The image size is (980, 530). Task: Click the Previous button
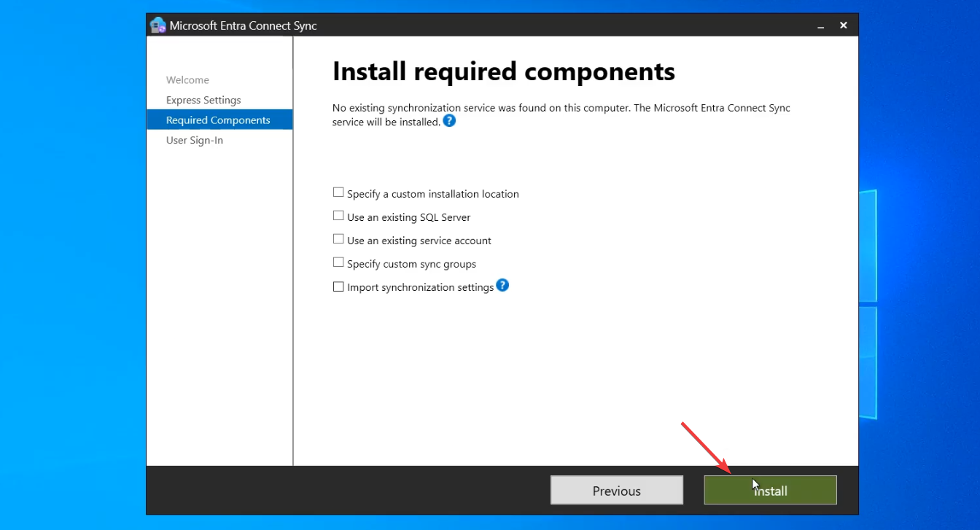[617, 491]
